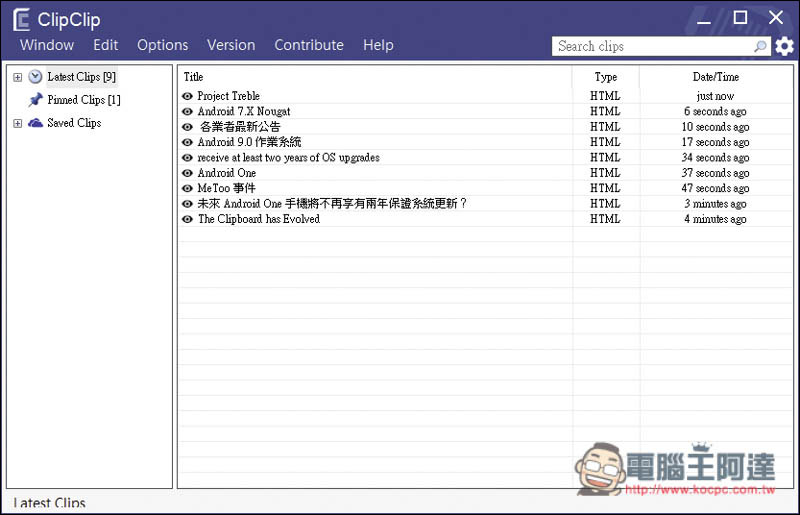Toggle eye icon for The Clipboard has Evolved

pyautogui.click(x=187, y=219)
